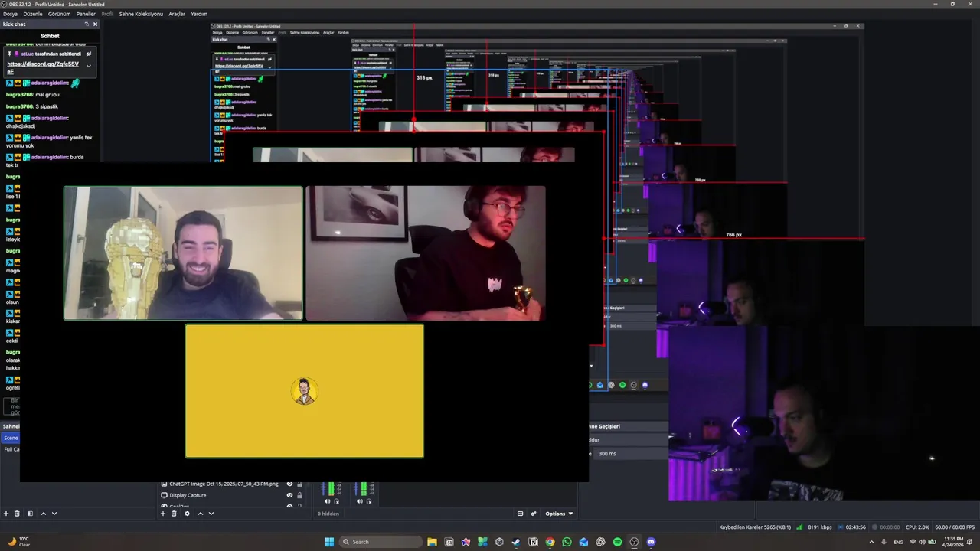The height and width of the screenshot is (551, 980).
Task: Click the 300 ms transition duration field
Action: (629, 454)
